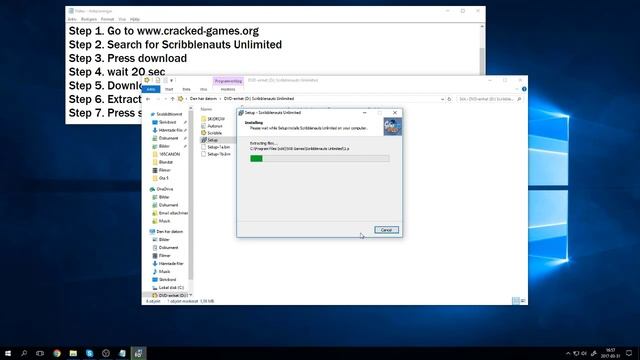Open the Arkiv menu in Notepad
This screenshot has width=640, height=360.
coord(72,19)
